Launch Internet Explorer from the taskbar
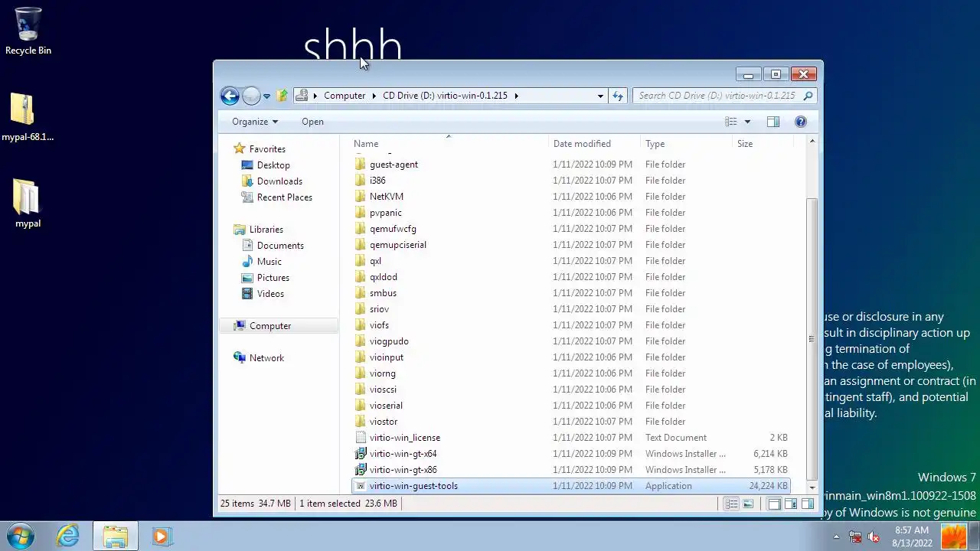980x551 pixels. 68,536
